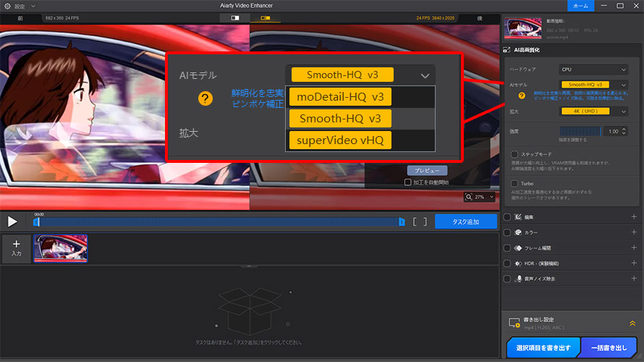This screenshot has height=362, width=644.
Task: Expand the HDR section with plus
Action: (634, 263)
